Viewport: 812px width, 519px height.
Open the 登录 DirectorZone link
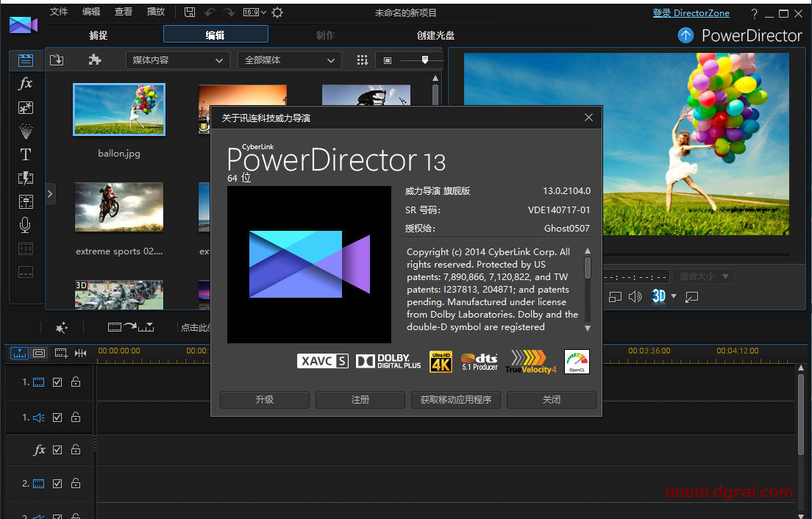tap(691, 13)
